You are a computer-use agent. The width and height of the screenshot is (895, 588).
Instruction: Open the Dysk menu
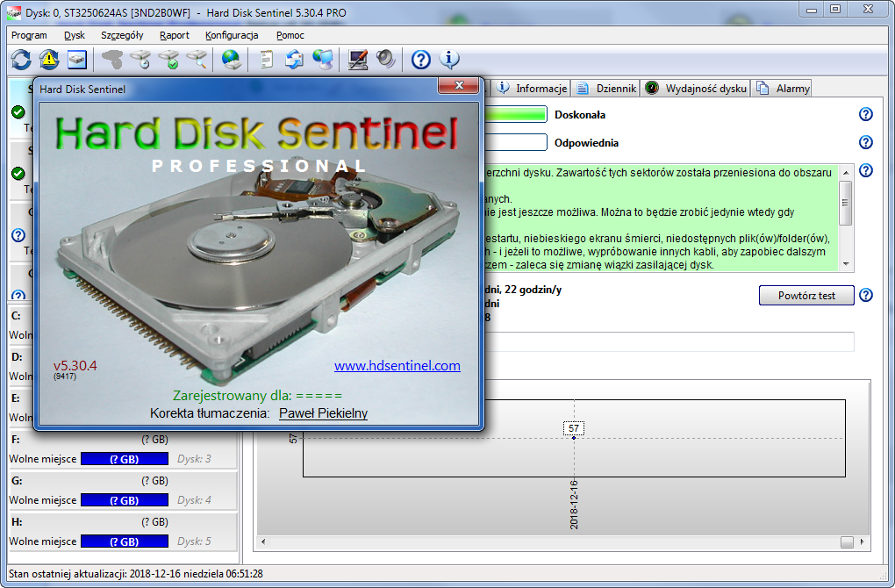(x=75, y=35)
